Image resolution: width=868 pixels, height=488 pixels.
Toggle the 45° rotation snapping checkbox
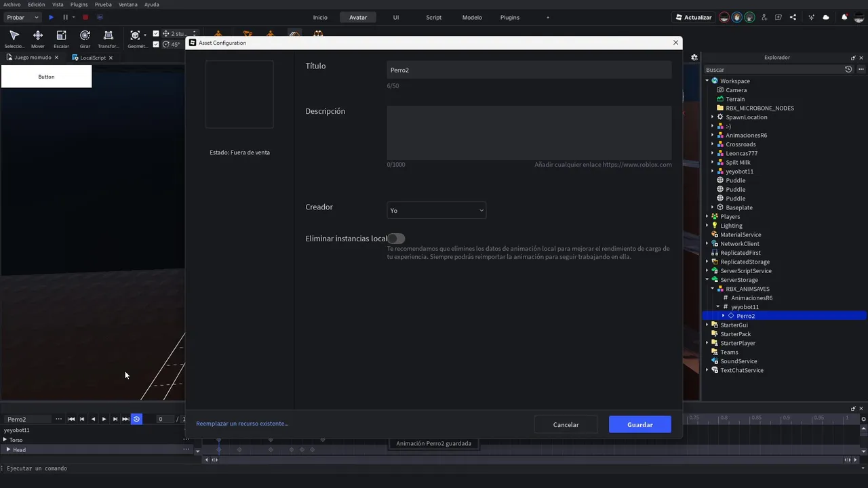coord(156,44)
